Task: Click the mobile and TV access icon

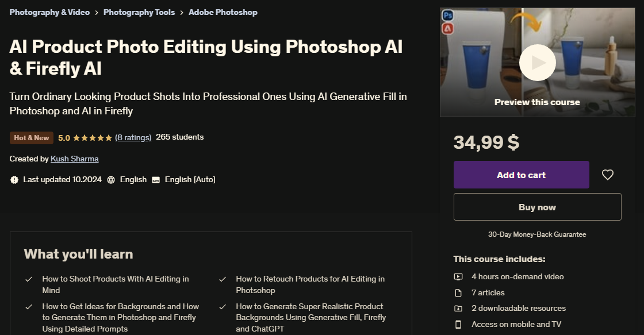Action: pos(458,325)
